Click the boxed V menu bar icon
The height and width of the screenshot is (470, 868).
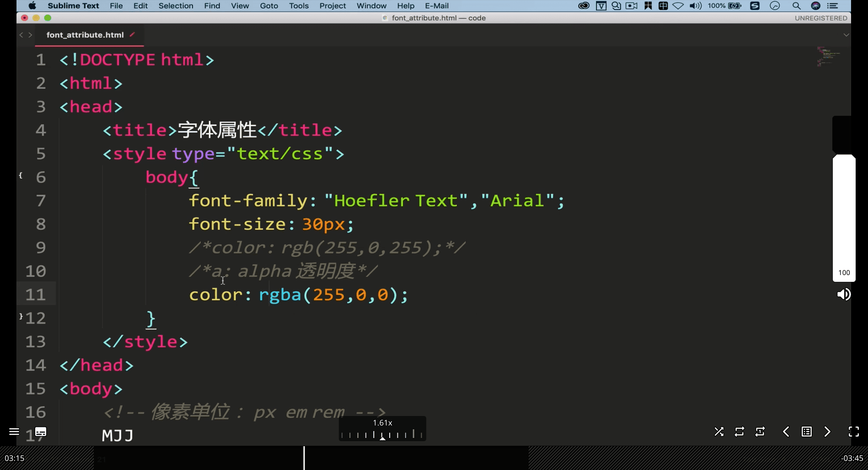pyautogui.click(x=601, y=6)
